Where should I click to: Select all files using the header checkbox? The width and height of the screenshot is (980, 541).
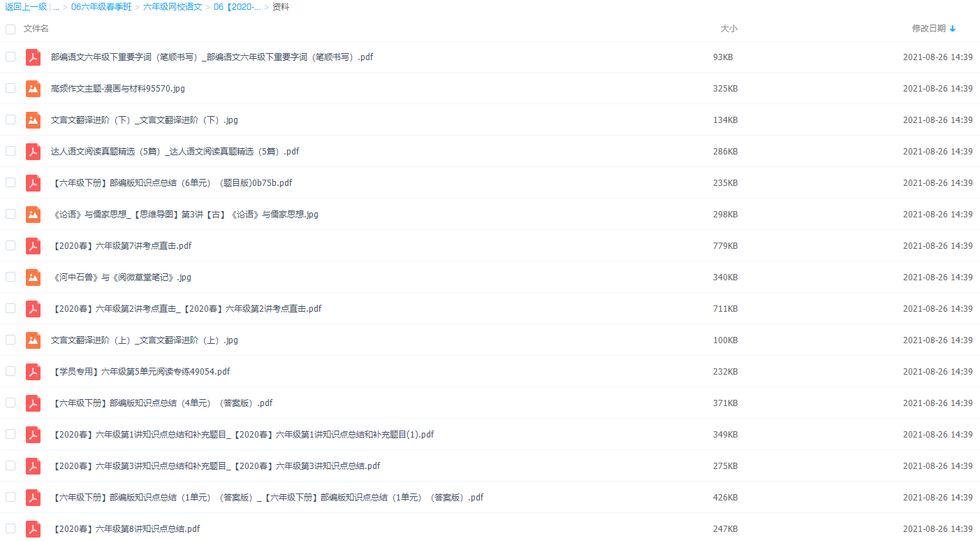point(10,29)
